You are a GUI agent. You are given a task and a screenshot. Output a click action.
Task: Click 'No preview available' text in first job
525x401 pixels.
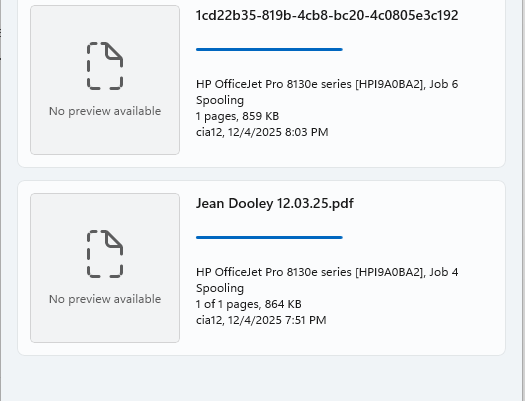pos(105,111)
